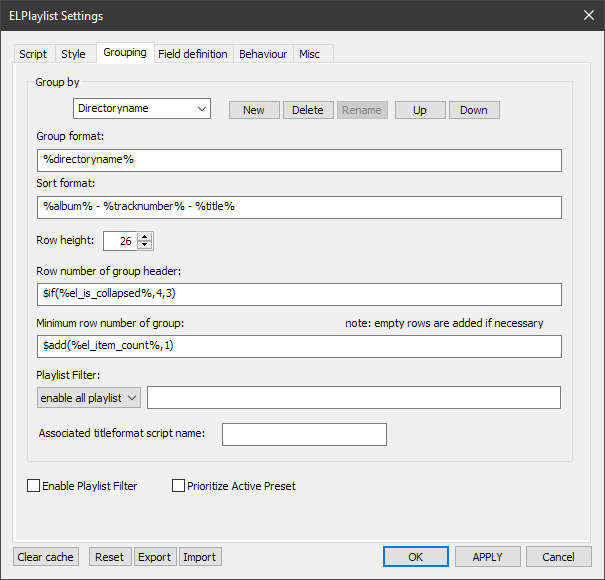This screenshot has width=605, height=580.
Task: Click New to create a group
Action: pos(254,110)
